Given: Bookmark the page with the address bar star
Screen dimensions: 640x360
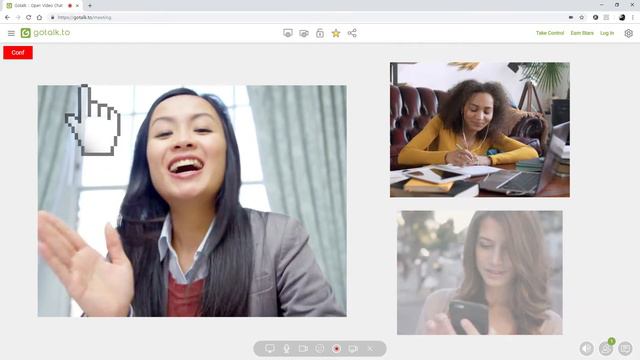Looking at the screenshot, I should (x=582, y=18).
